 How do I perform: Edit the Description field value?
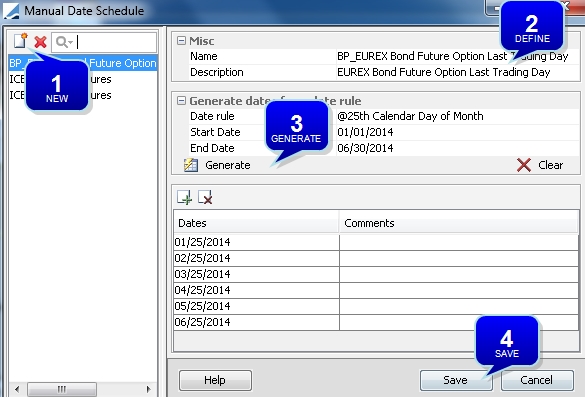coord(457,72)
